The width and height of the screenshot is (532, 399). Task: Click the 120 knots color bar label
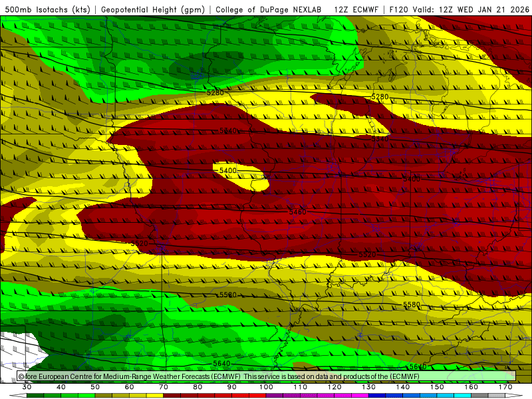coord(334,387)
